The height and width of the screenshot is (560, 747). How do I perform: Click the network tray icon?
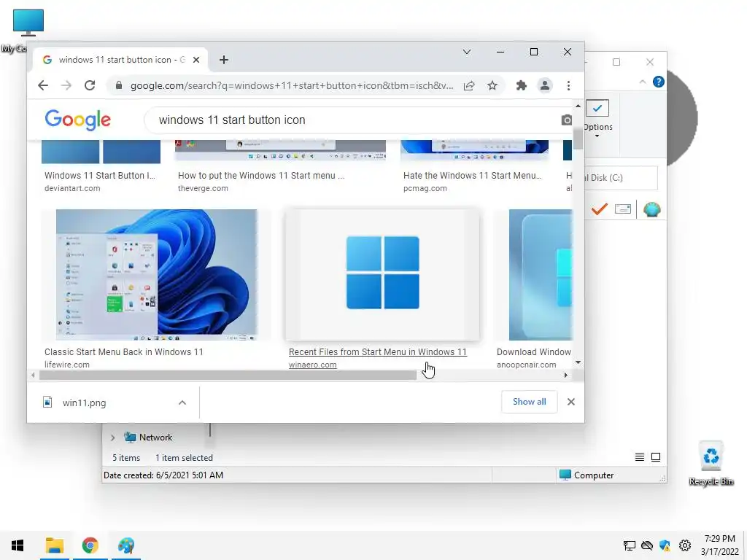coord(630,545)
